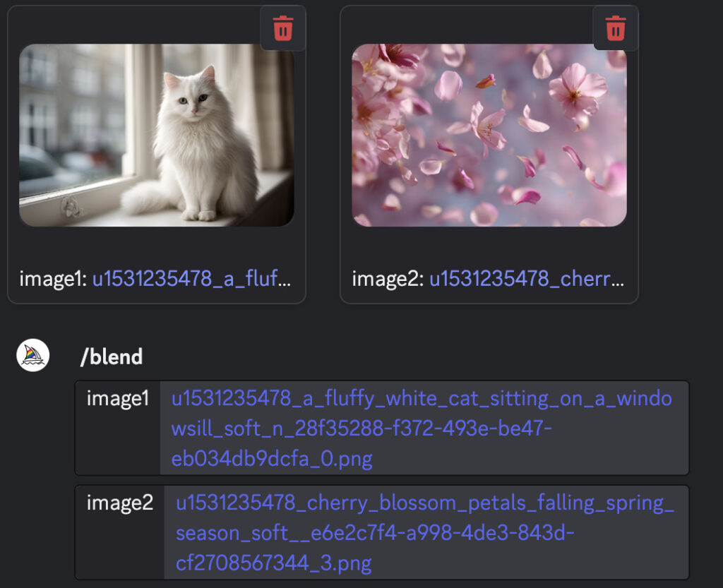Image resolution: width=723 pixels, height=588 pixels.
Task: Select the image2 attachment card background
Action: pyautogui.click(x=489, y=155)
